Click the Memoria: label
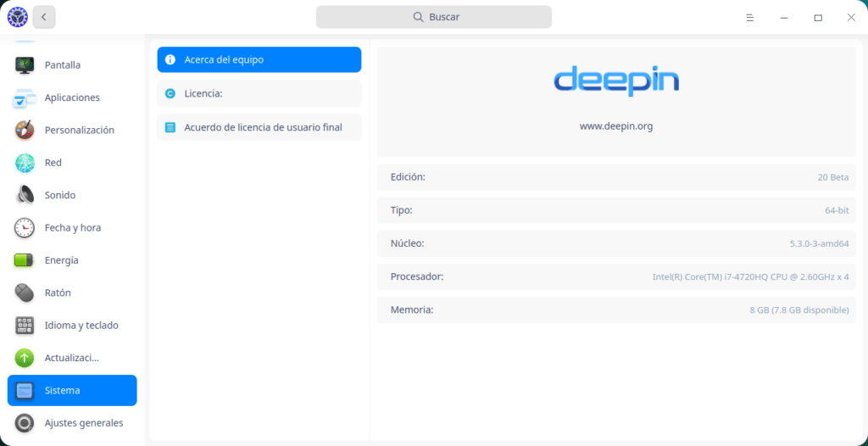The width and height of the screenshot is (868, 446). (412, 309)
